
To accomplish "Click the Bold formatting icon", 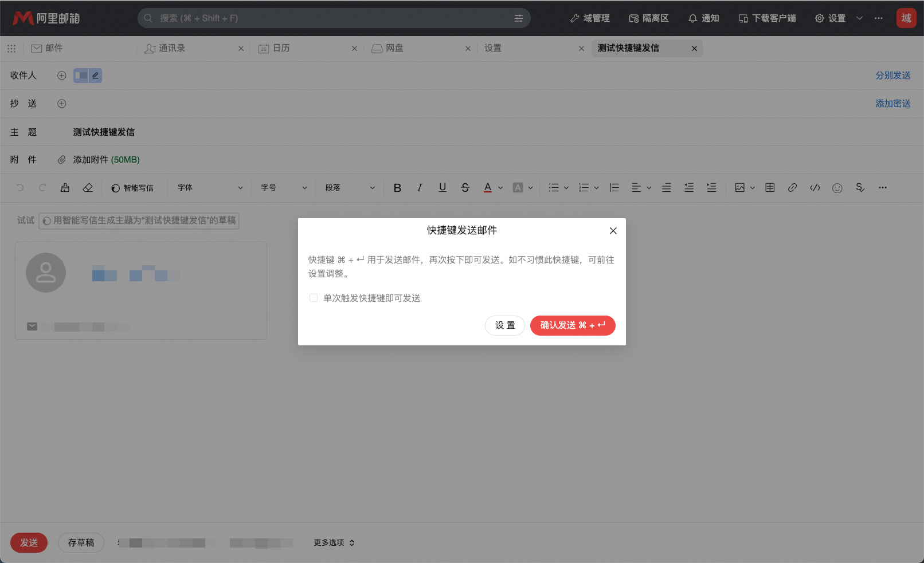I will point(397,188).
